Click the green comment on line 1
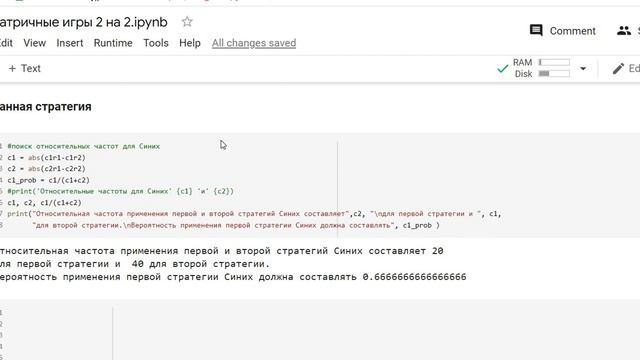This screenshot has height=360, width=640. click(x=84, y=146)
